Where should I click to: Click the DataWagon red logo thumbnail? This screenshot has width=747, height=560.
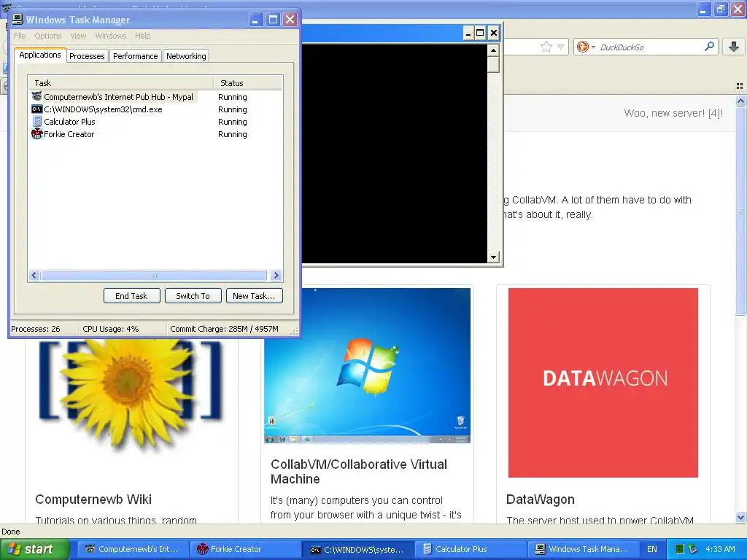603,382
